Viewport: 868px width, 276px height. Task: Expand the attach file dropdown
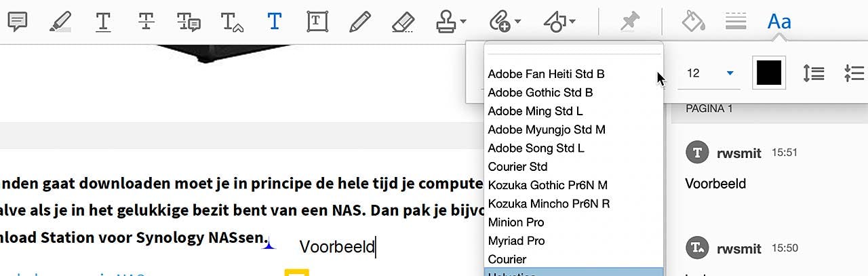click(x=518, y=22)
